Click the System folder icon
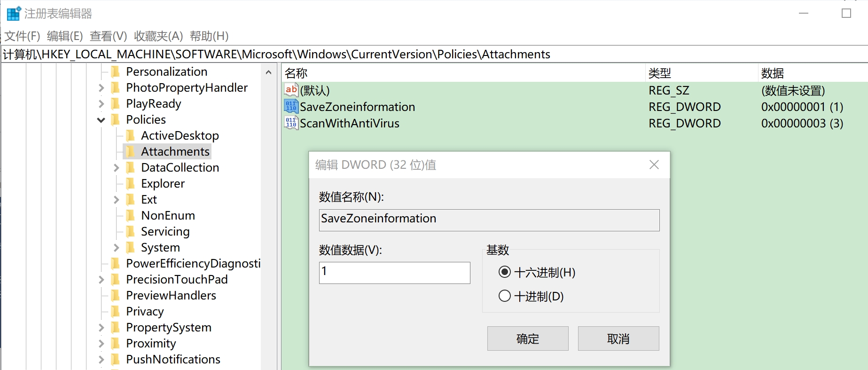 [130, 248]
